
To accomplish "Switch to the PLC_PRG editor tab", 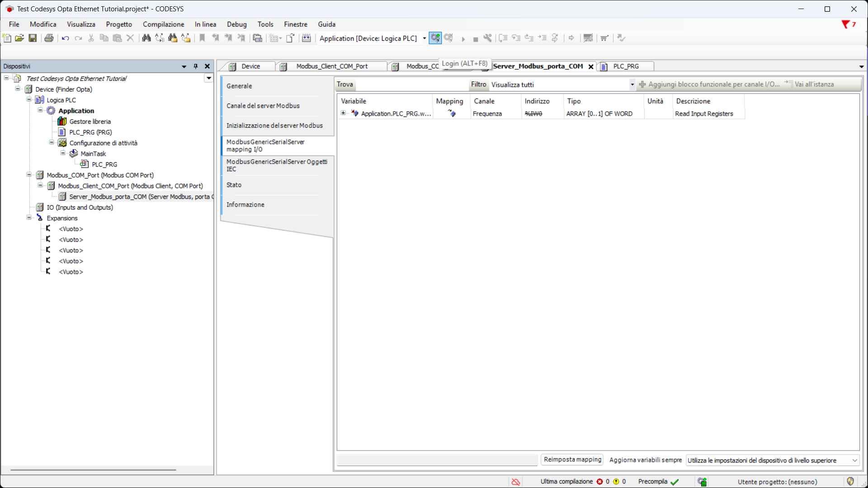I will [625, 66].
